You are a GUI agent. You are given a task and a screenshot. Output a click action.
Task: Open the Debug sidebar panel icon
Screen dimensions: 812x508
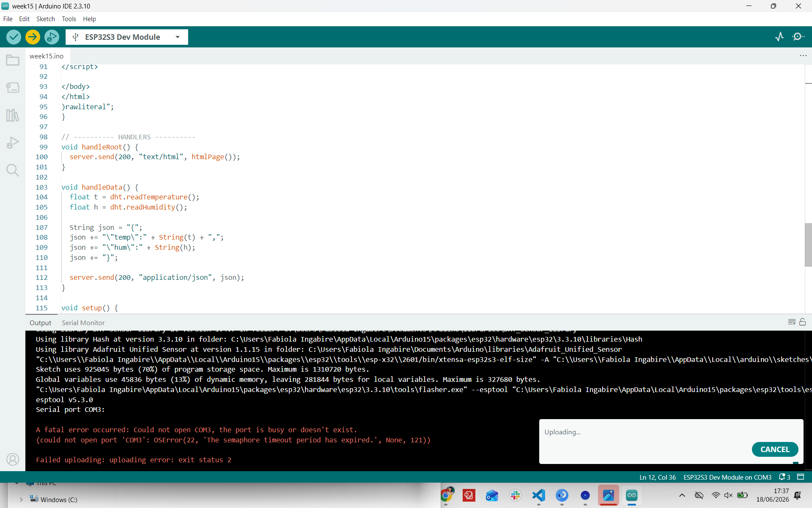click(13, 142)
